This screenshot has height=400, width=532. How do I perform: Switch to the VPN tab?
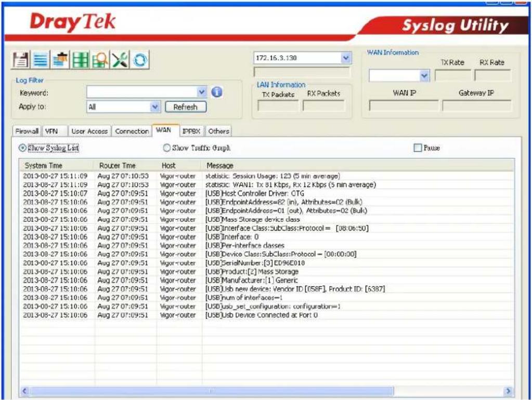(x=55, y=131)
